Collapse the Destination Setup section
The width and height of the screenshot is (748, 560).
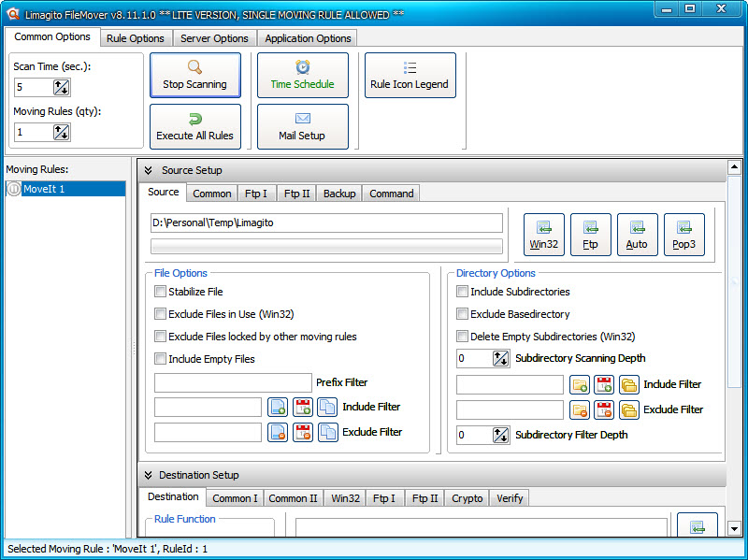coord(149,475)
